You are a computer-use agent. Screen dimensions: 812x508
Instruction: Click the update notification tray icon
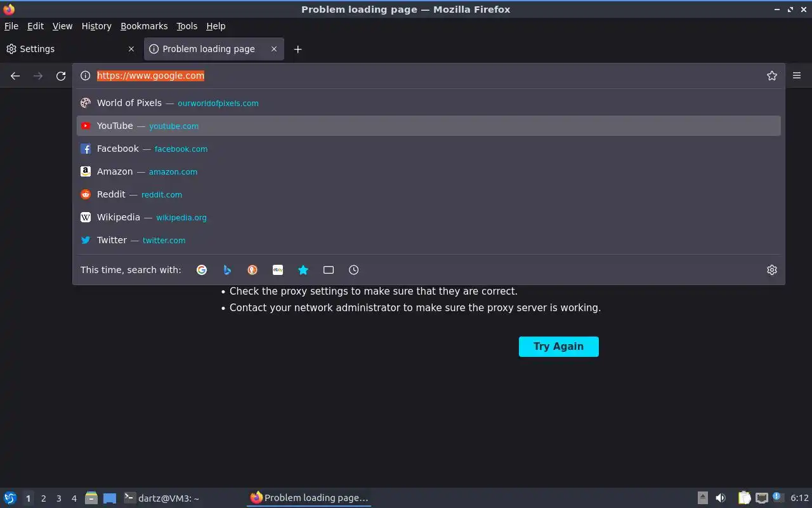pos(778,497)
